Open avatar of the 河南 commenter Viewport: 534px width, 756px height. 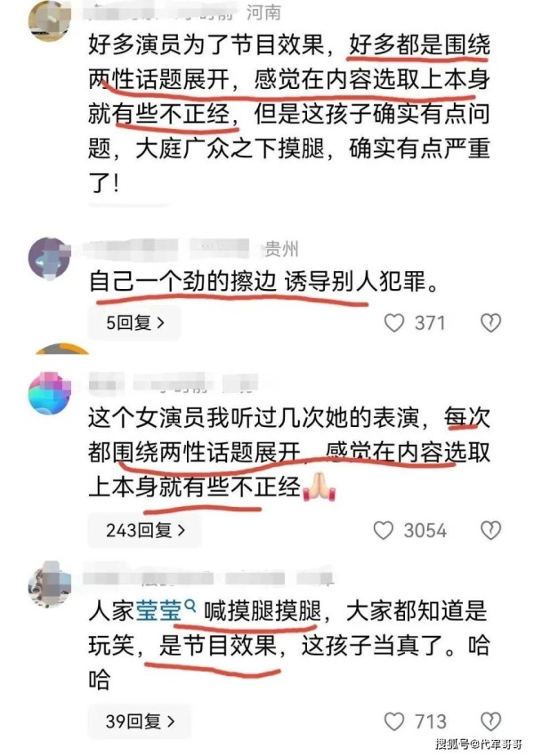(50, 20)
